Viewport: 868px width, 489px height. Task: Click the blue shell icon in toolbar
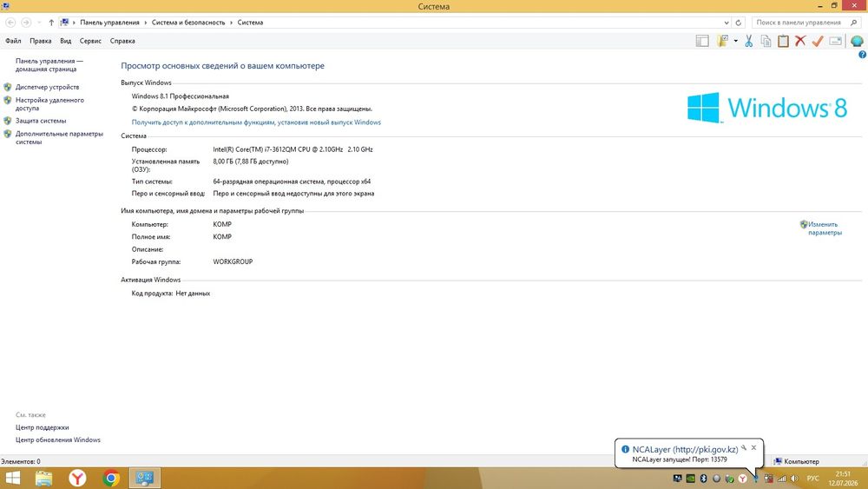click(857, 41)
